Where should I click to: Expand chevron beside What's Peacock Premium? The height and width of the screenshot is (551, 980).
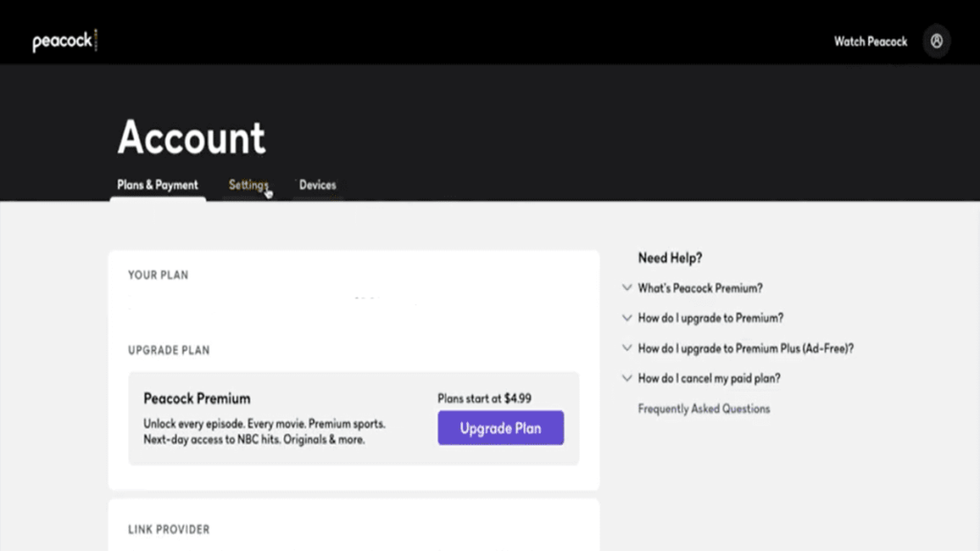tap(627, 287)
